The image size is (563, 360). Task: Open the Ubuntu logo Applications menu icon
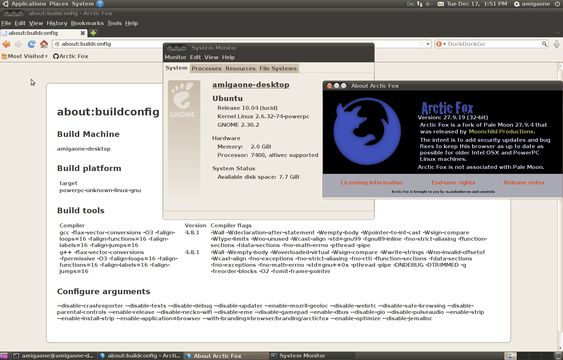5,4
